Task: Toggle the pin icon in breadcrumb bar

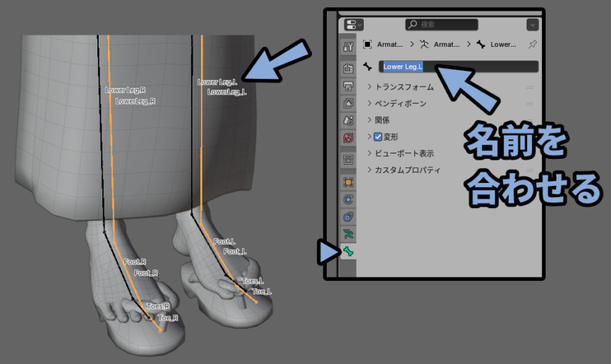Action: 532,45
